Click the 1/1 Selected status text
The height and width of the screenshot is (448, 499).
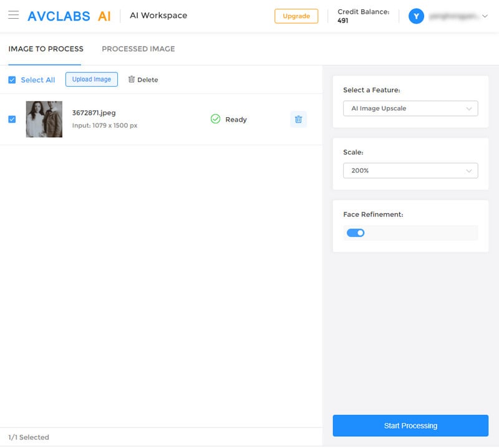pyautogui.click(x=29, y=437)
